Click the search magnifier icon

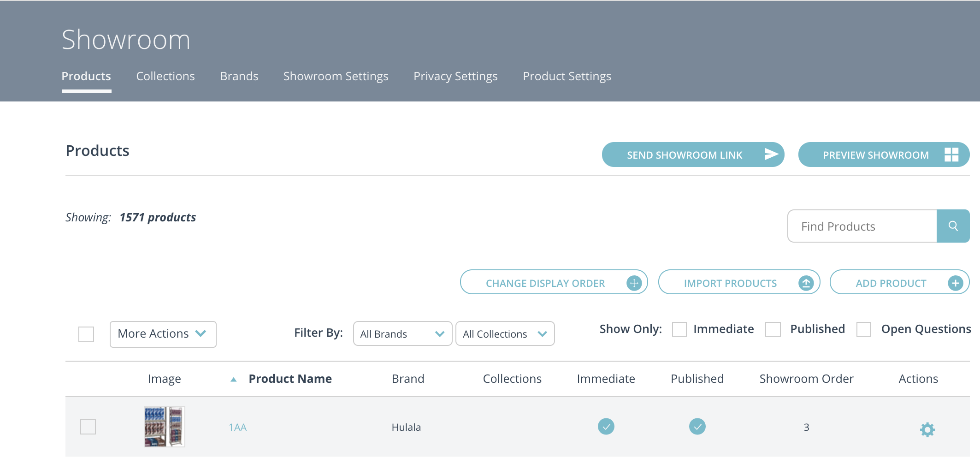[953, 226]
